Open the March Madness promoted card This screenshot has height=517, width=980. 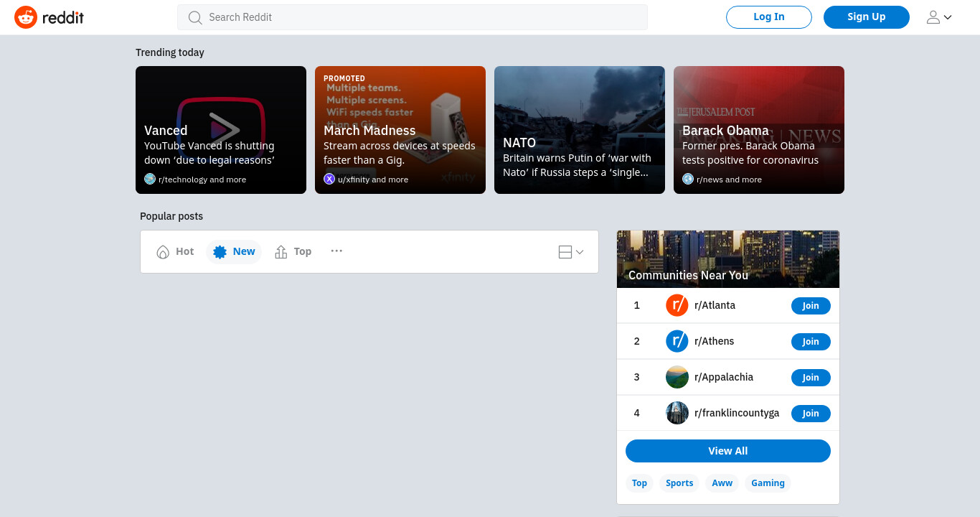pyautogui.click(x=400, y=130)
